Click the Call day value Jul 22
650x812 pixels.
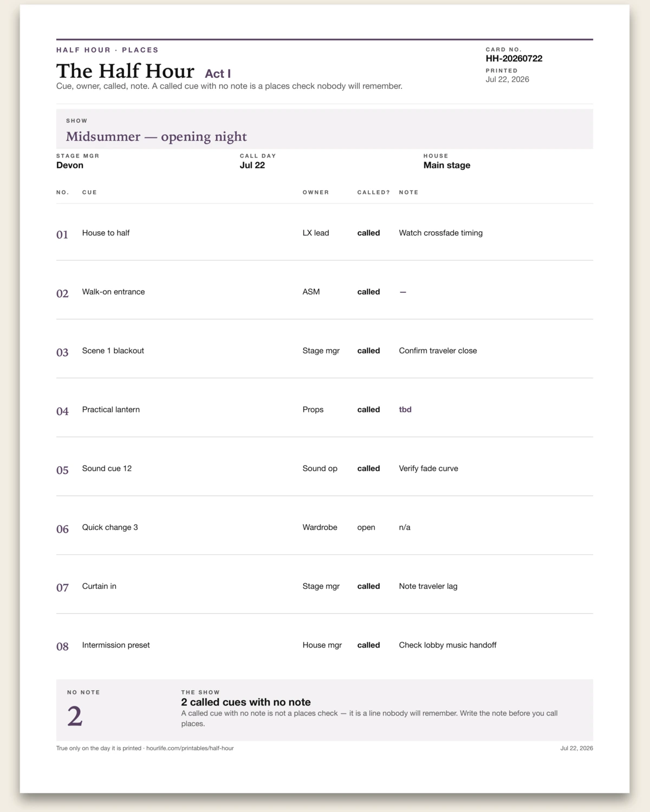pyautogui.click(x=252, y=165)
